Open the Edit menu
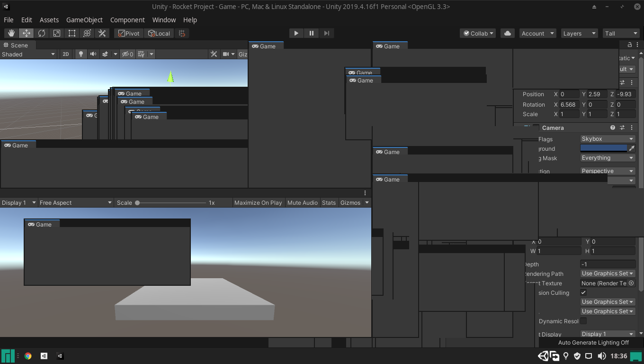The image size is (644, 364). click(x=27, y=20)
